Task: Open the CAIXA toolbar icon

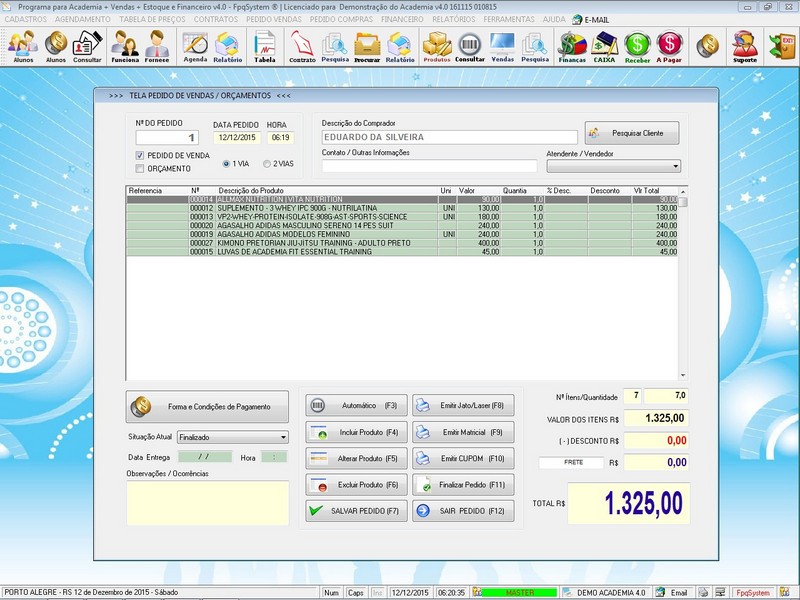Action: (604, 46)
